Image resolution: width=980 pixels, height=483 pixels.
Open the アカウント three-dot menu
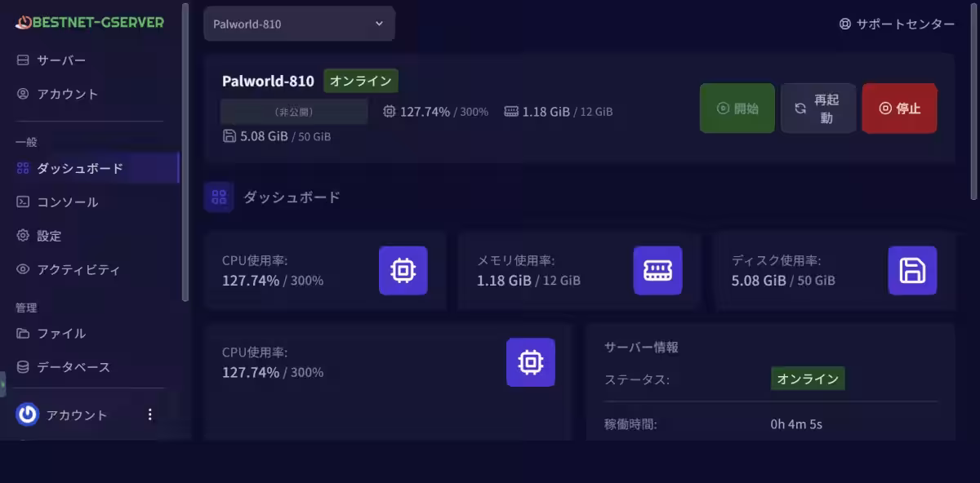tap(149, 414)
